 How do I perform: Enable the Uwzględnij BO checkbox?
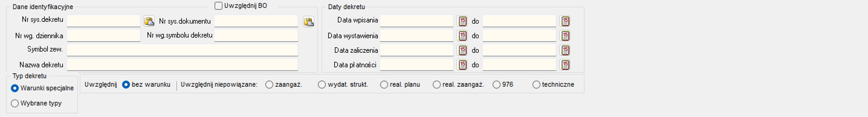click(218, 6)
